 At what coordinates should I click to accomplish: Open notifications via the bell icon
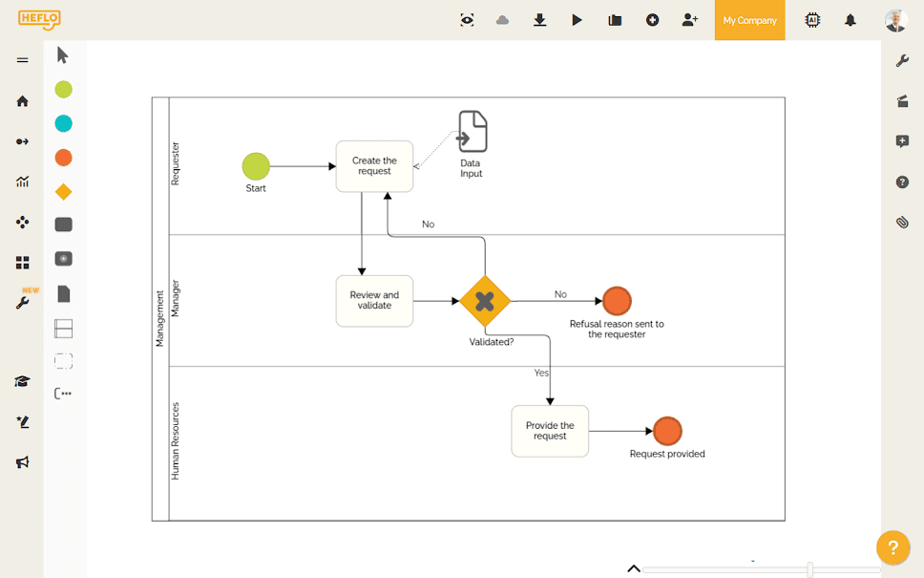(x=849, y=19)
